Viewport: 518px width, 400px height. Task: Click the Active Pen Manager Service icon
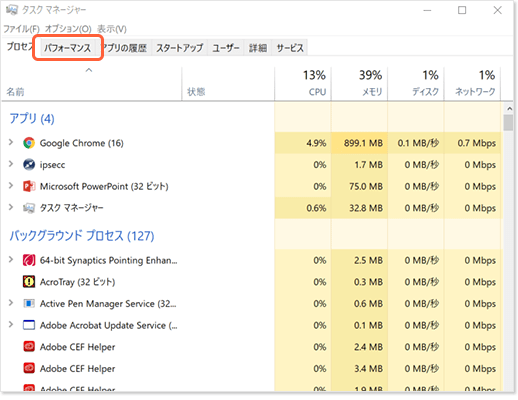click(x=29, y=304)
